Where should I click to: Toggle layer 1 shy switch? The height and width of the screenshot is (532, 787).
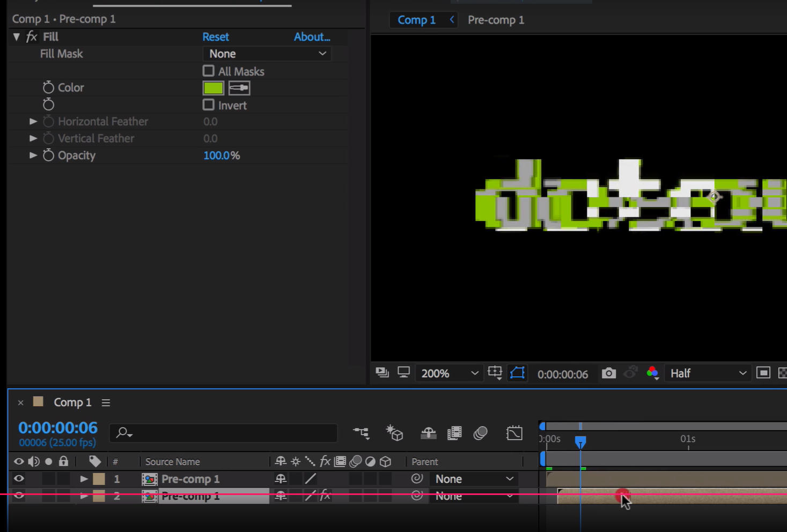coord(281,479)
